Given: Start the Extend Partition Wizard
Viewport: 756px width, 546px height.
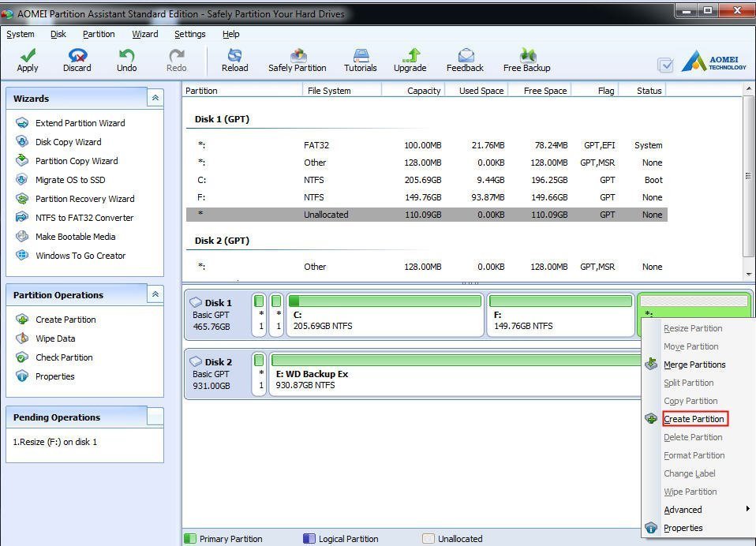Looking at the screenshot, I should pyautogui.click(x=80, y=123).
